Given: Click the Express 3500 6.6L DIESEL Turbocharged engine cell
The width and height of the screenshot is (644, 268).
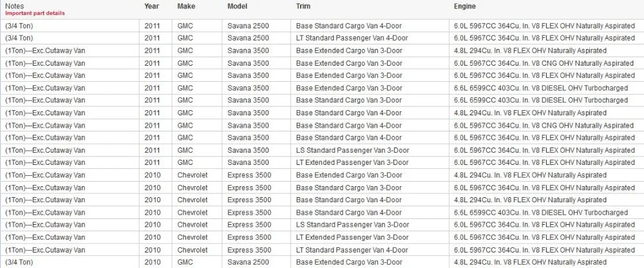Looking at the screenshot, I should [x=541, y=213].
